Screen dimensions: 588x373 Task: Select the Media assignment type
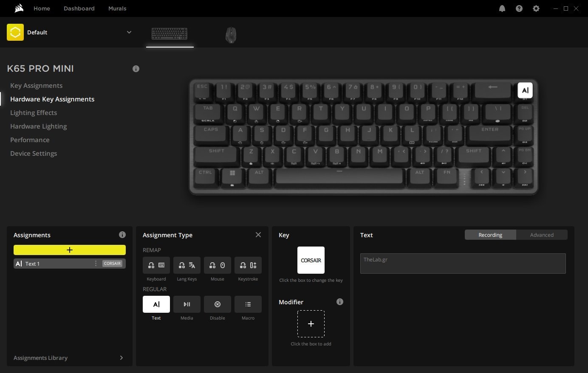pos(187,304)
